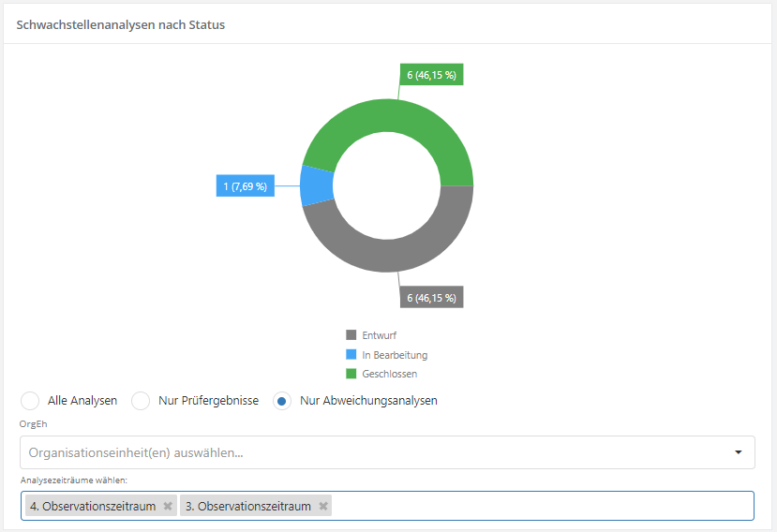This screenshot has height=532, width=777.
Task: Select the Nur Abweichungsanalysen radio button
Action: coord(282,401)
